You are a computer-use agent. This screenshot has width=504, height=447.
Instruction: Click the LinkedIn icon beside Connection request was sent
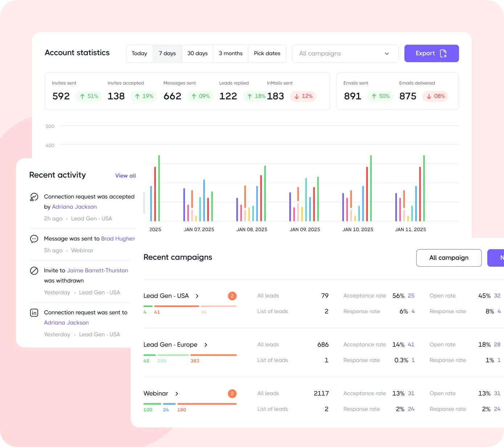pos(34,313)
